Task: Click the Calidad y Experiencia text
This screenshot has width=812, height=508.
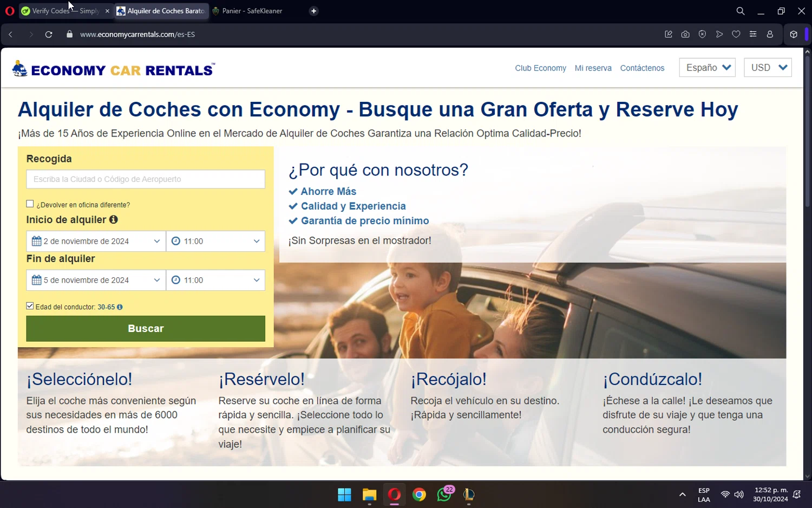Action: point(353,206)
